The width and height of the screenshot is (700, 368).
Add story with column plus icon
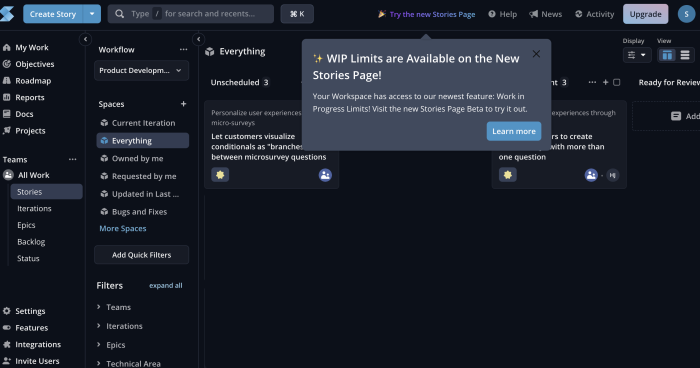coord(605,82)
